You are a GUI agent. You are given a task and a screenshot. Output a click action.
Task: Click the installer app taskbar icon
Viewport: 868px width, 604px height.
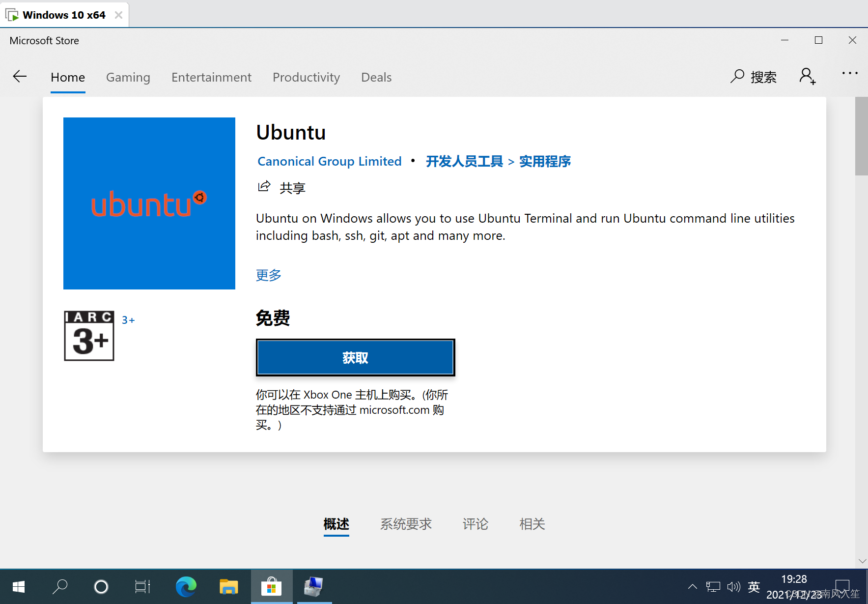click(313, 587)
